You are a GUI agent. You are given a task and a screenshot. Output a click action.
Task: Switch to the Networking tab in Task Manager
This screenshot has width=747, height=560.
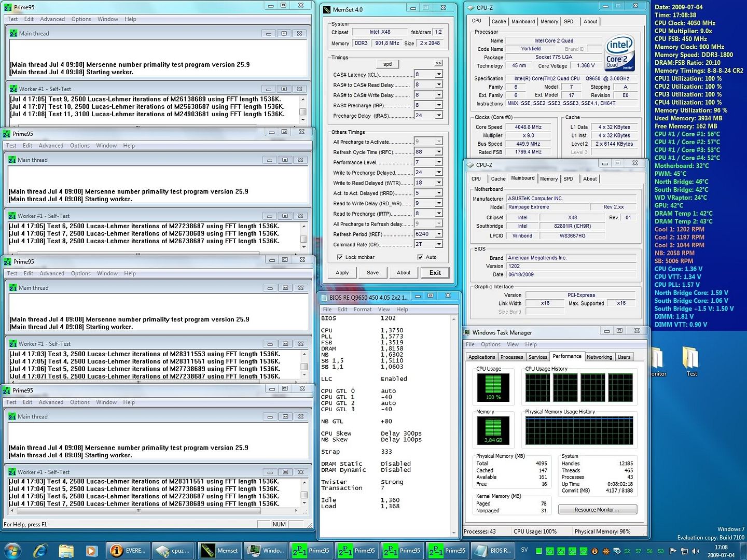coord(599,357)
